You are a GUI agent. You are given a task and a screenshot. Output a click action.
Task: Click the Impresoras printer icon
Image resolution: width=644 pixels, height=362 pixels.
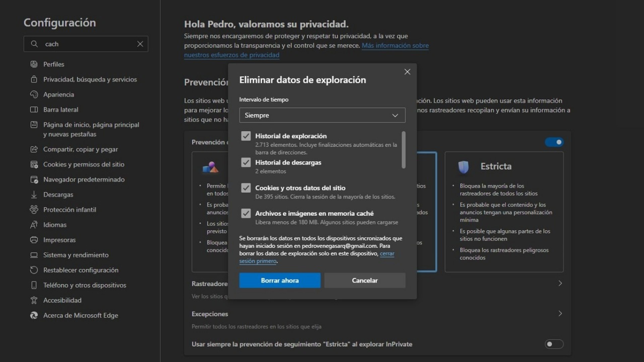coord(34,240)
